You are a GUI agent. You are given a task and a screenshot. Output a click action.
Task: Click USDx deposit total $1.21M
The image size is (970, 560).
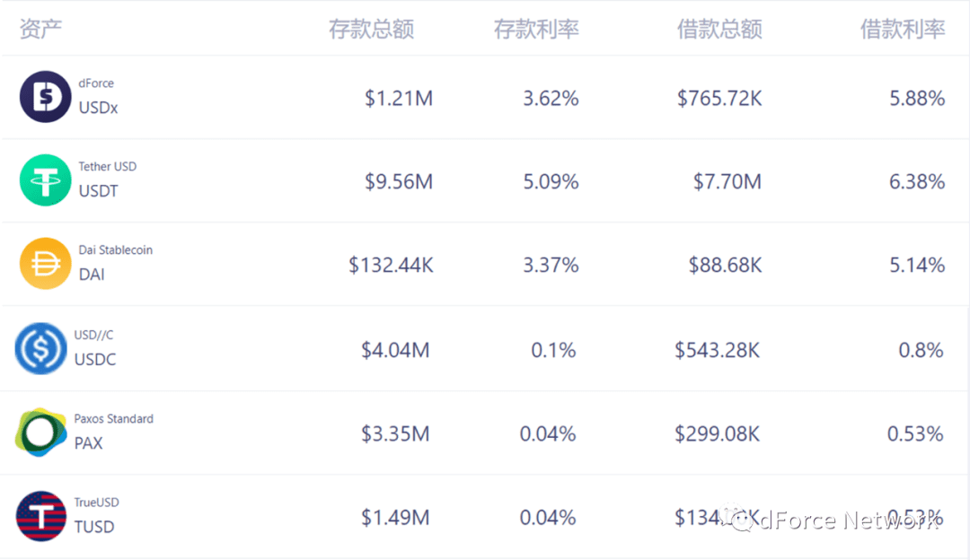(x=399, y=99)
